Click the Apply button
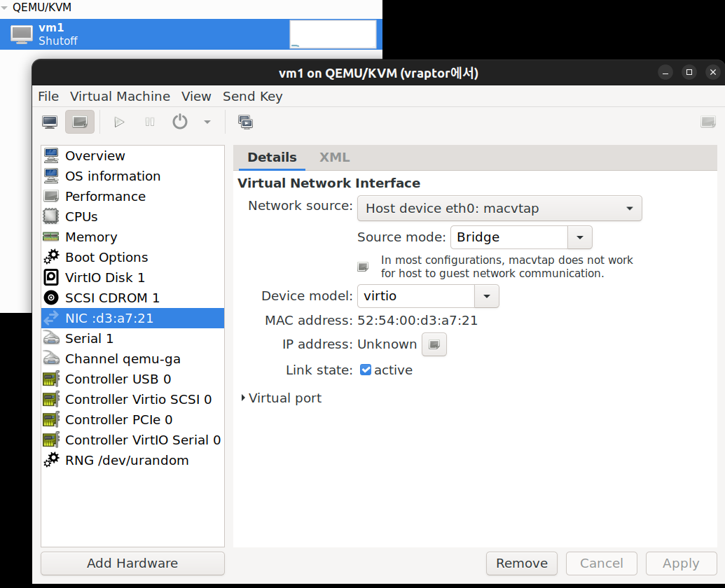Image resolution: width=725 pixels, height=588 pixels. (681, 563)
